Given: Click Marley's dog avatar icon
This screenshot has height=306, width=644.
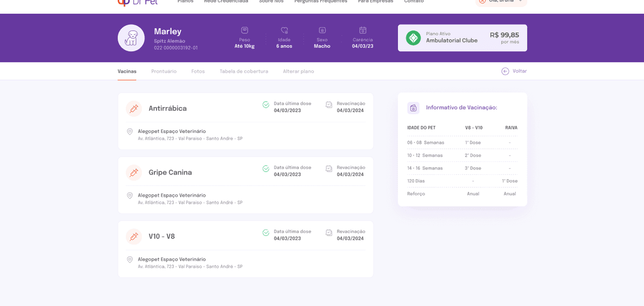Looking at the screenshot, I should [x=131, y=38].
